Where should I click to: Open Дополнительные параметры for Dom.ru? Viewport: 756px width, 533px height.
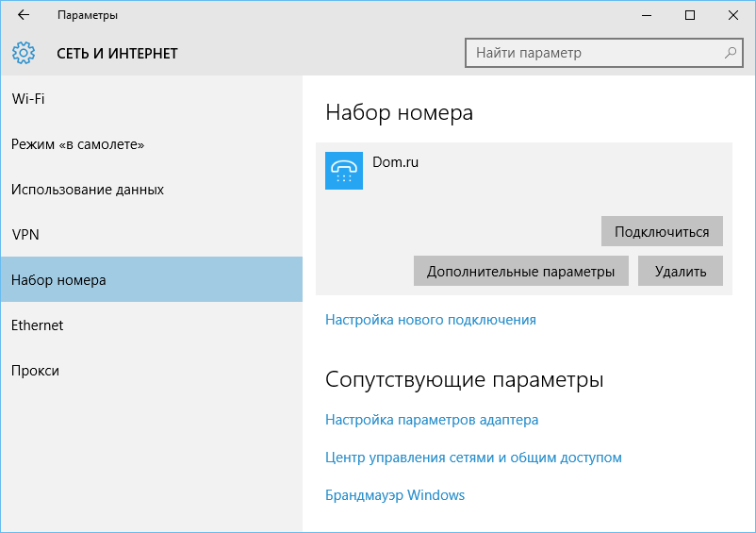[520, 271]
